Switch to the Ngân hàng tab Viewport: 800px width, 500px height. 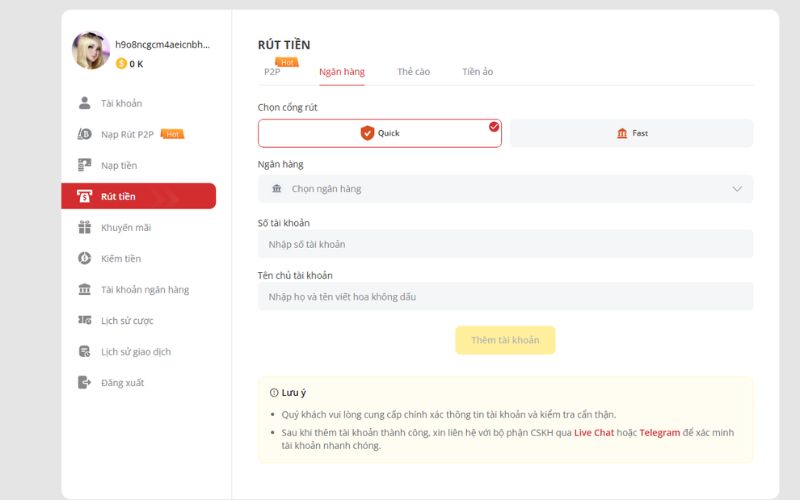(342, 72)
